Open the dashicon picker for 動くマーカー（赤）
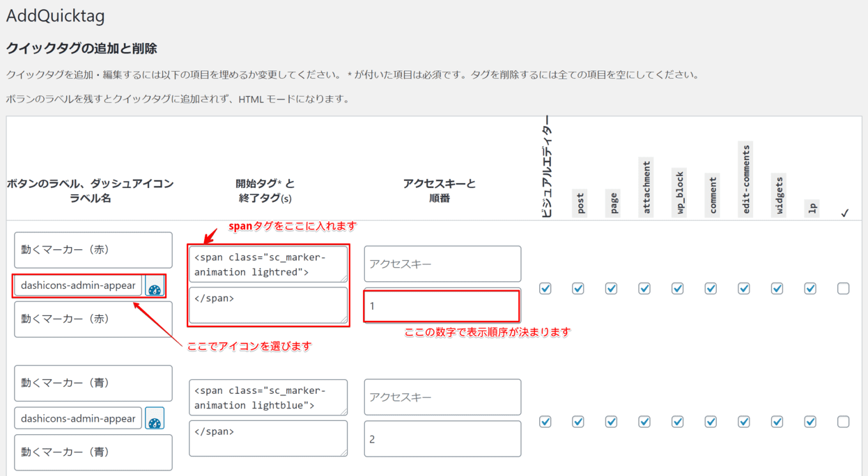Viewport: 868px width, 476px height. [x=154, y=285]
